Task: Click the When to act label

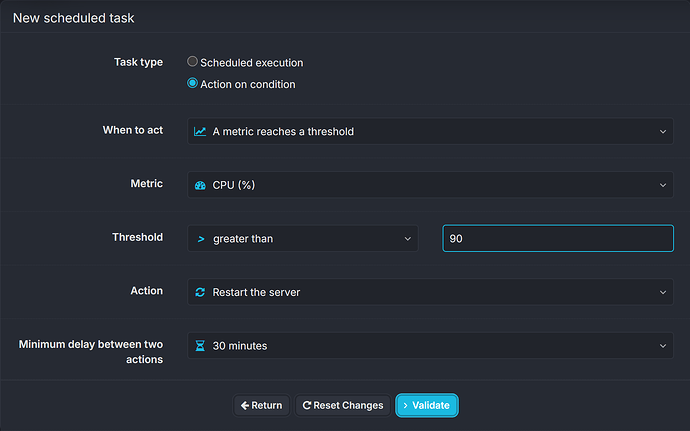Action: 132,130
